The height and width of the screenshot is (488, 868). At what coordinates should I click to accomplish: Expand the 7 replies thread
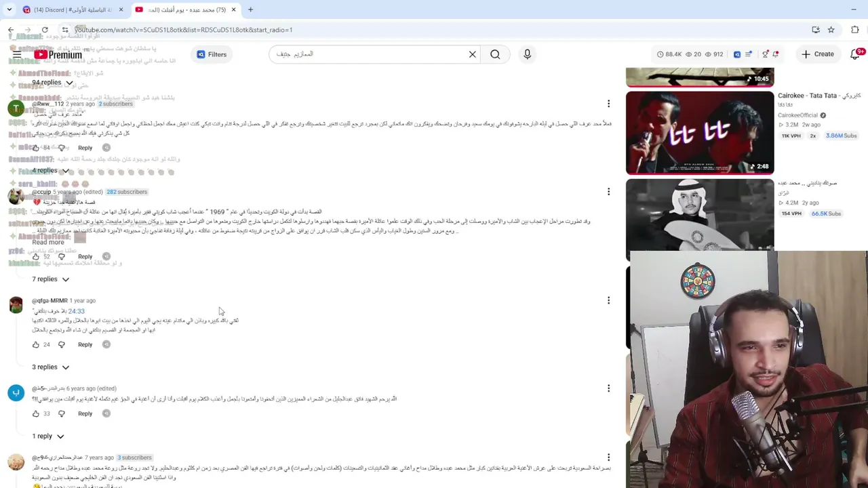50,279
